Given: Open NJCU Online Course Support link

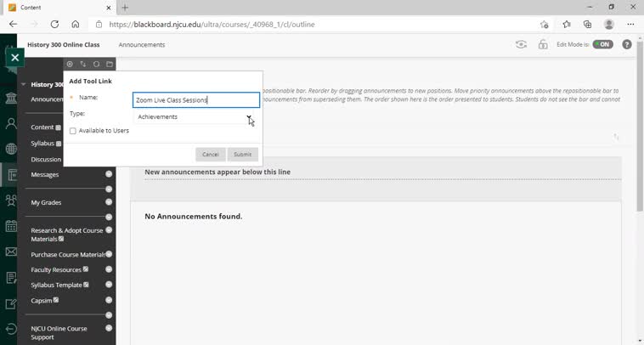Looking at the screenshot, I should (59, 333).
